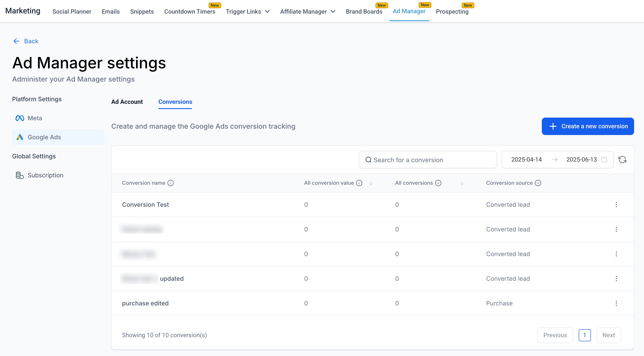Click info icon beside Conversion name

(170, 183)
